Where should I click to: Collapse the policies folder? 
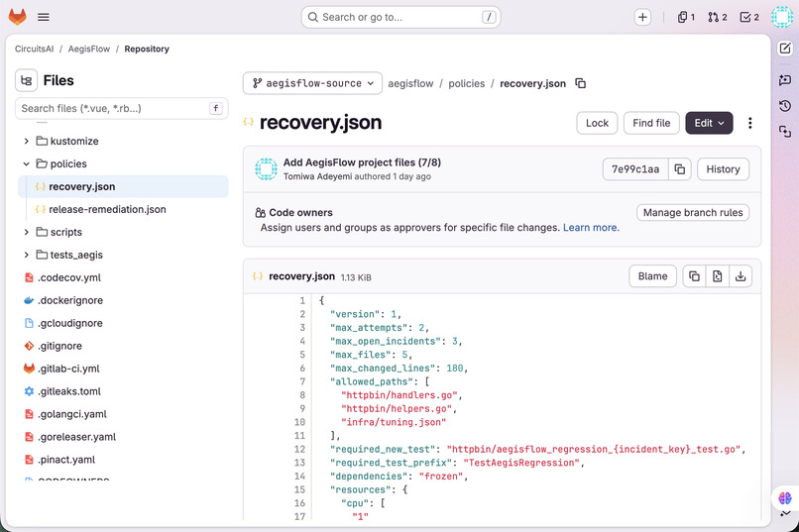(x=27, y=163)
